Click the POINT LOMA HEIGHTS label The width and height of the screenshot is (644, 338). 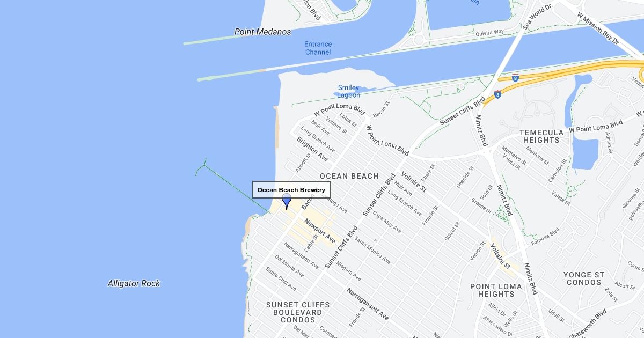click(x=496, y=290)
